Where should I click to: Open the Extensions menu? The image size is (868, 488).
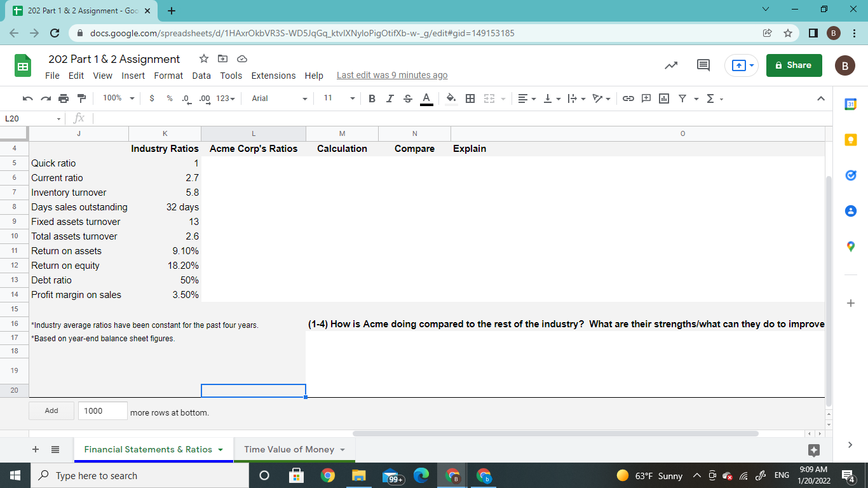coord(273,76)
